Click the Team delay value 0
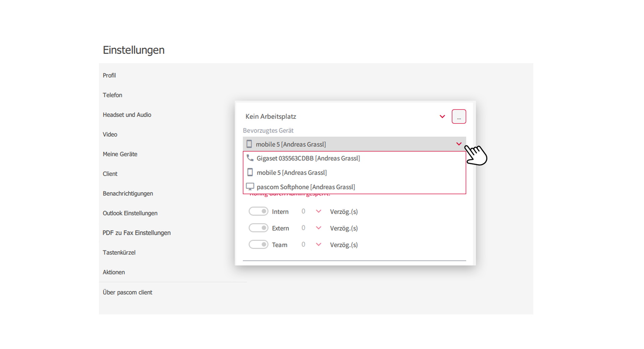The image size is (644, 349). (x=303, y=244)
